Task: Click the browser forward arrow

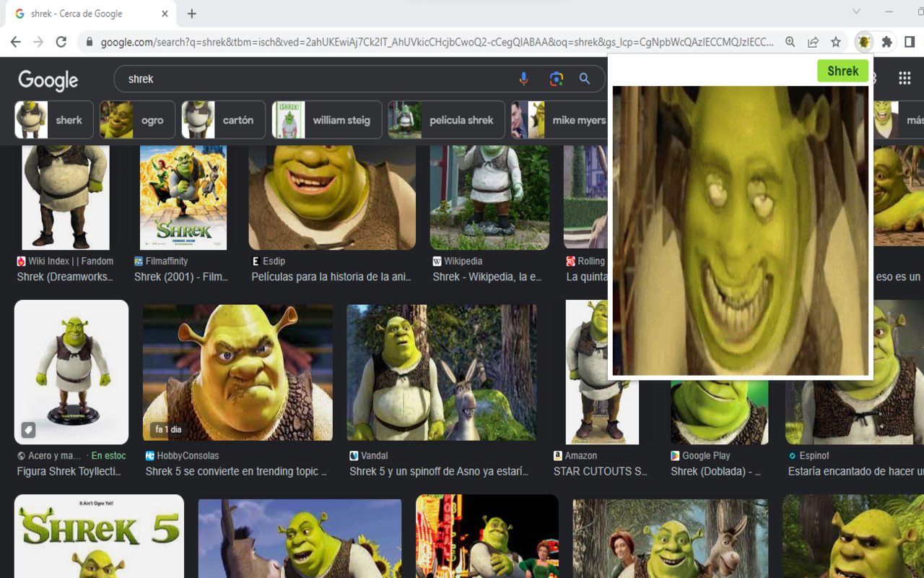Action: pos(38,42)
